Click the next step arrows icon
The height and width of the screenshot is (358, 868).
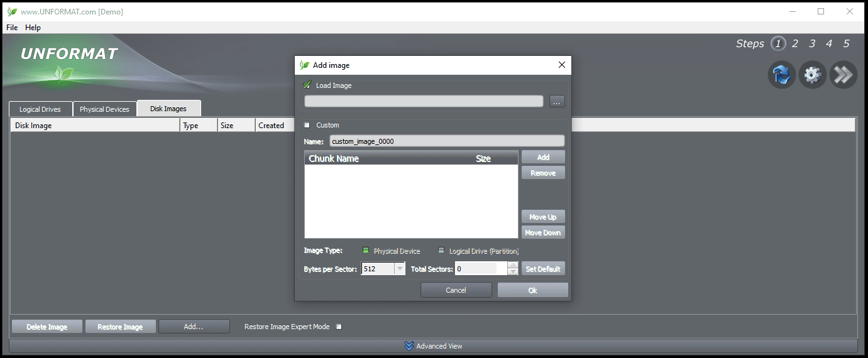843,75
